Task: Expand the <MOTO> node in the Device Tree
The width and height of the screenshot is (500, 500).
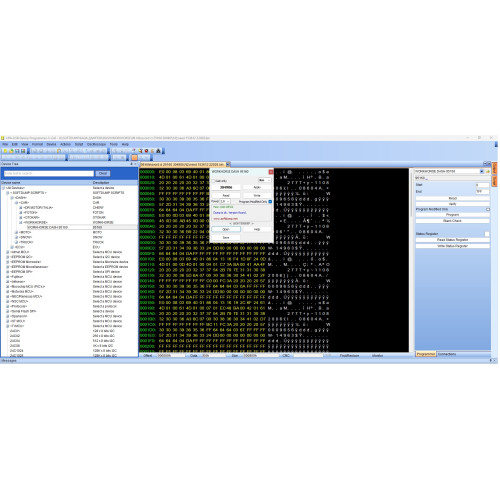Action: (x=16, y=232)
